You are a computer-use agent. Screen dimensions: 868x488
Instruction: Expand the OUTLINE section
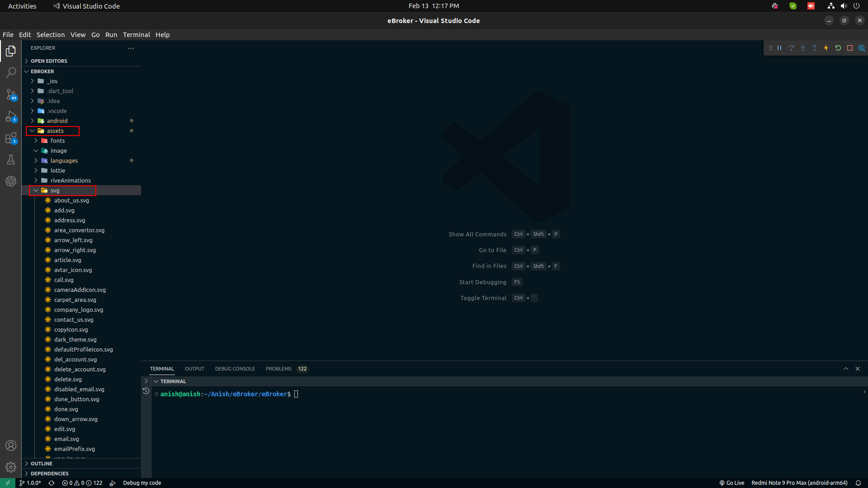(x=81, y=464)
